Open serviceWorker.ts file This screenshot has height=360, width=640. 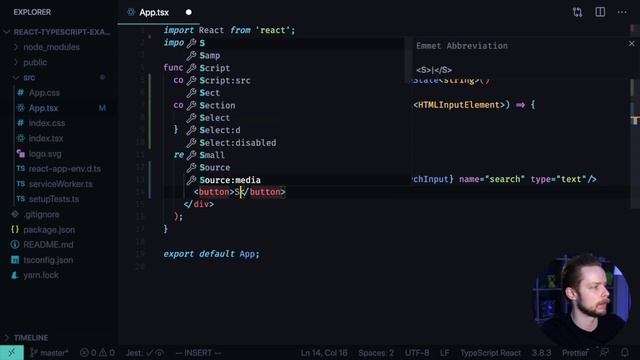[60, 184]
